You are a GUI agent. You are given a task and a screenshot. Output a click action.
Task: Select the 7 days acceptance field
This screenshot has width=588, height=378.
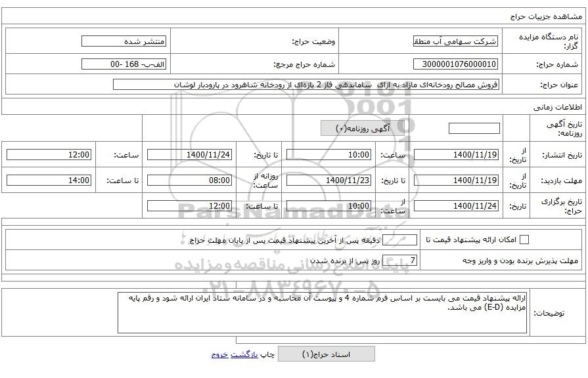[x=399, y=261]
